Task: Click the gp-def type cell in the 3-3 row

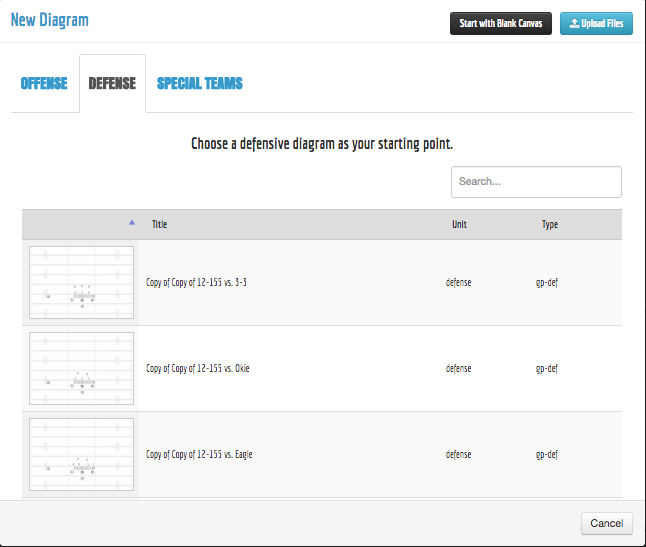Action: [x=547, y=283]
